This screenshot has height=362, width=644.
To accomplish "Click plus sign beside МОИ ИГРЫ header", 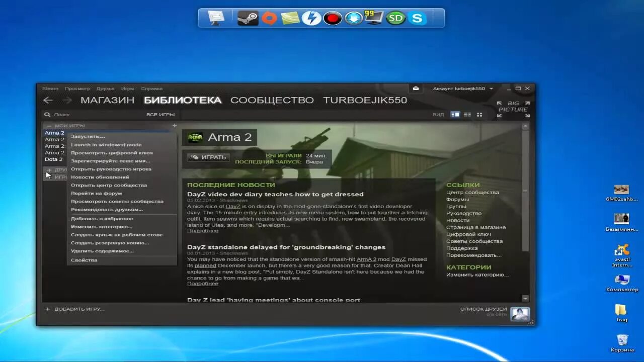I will (175, 126).
